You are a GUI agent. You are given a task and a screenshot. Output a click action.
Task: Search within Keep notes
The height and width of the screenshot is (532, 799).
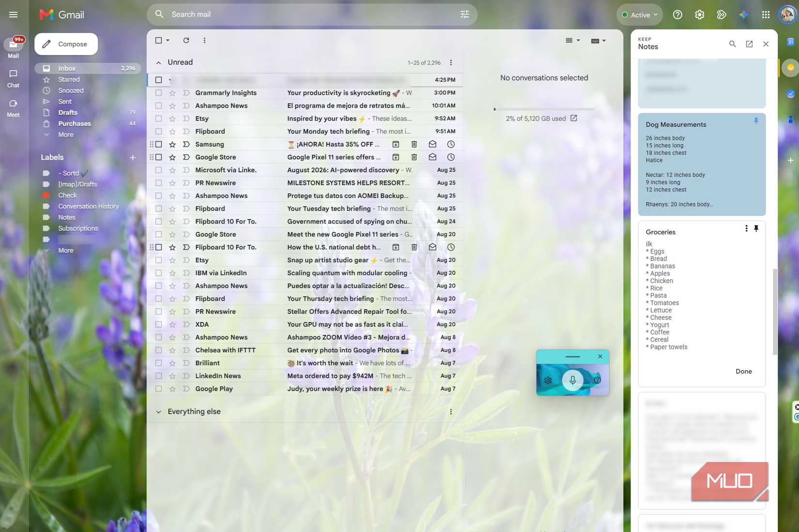tap(733, 44)
